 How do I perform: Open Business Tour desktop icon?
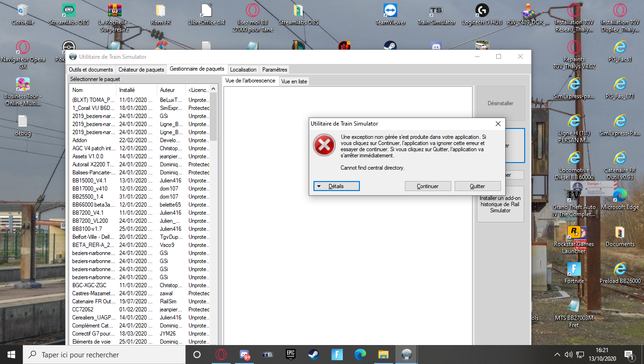(x=23, y=92)
